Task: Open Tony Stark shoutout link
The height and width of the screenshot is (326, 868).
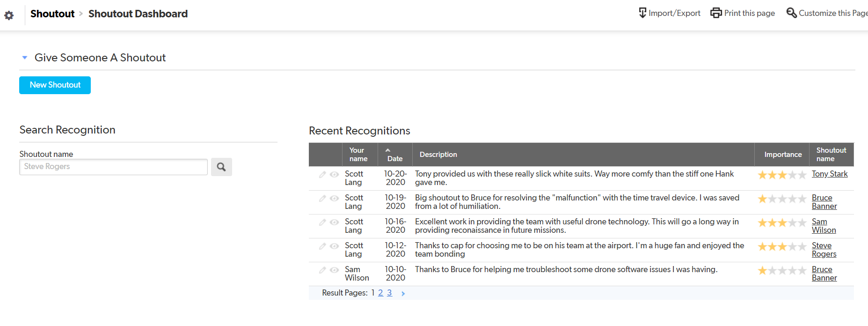Action: click(x=829, y=174)
